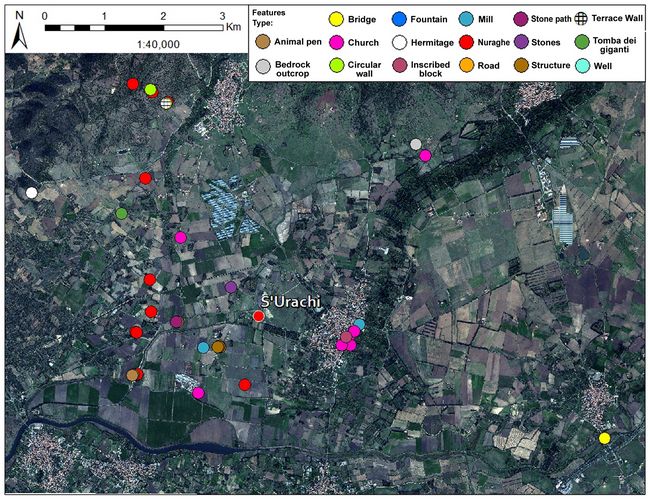Click the pink Church legend swatch

click(x=337, y=42)
